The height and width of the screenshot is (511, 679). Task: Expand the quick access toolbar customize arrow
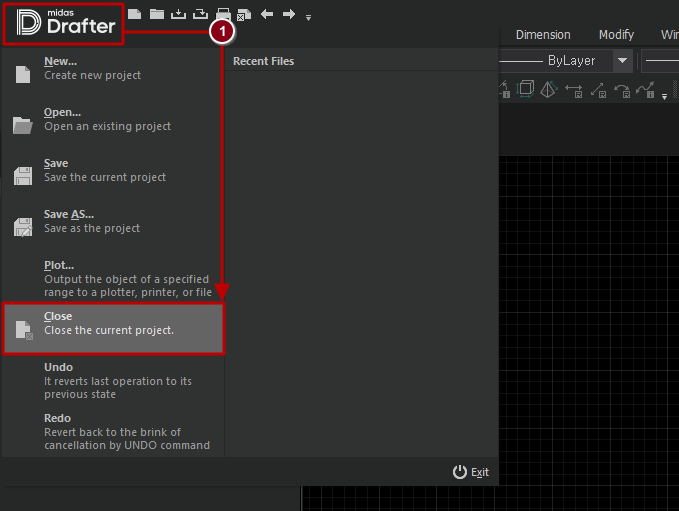308,18
